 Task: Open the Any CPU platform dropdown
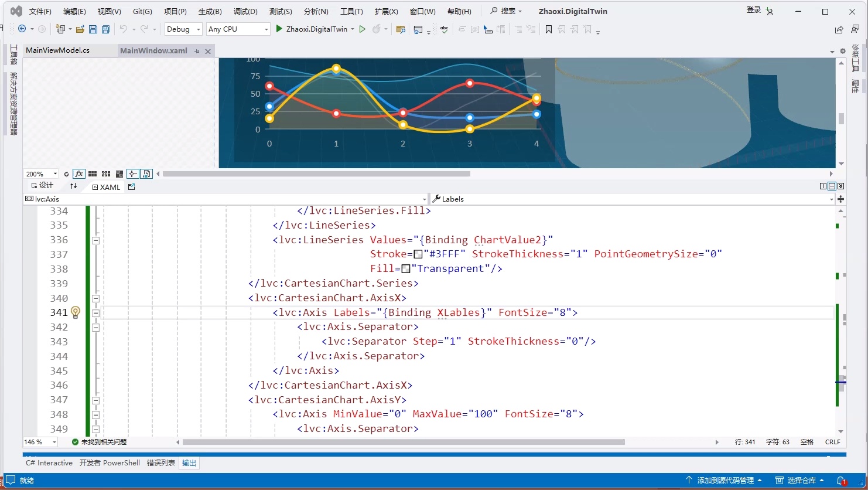(238, 29)
